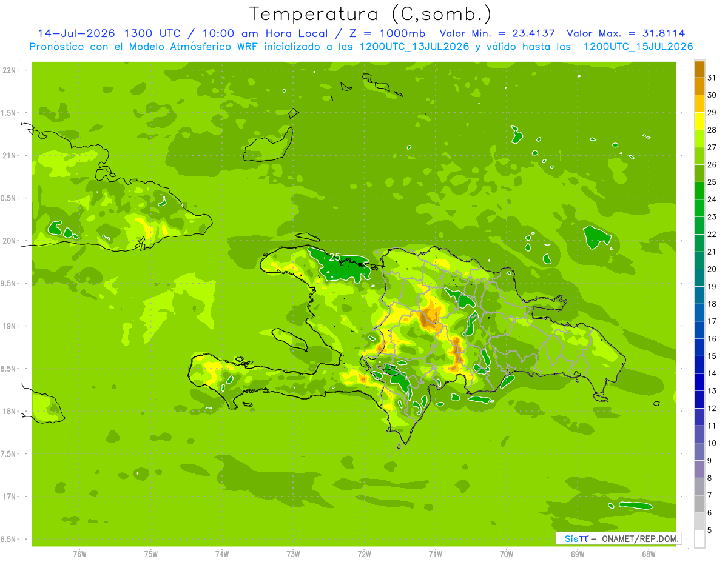
Task: Click the '74W' longitude axis label
Action: (221, 554)
